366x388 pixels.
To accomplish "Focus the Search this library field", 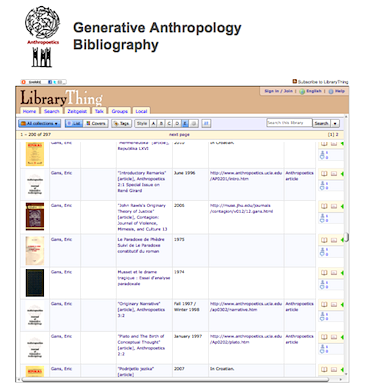I will 289,123.
